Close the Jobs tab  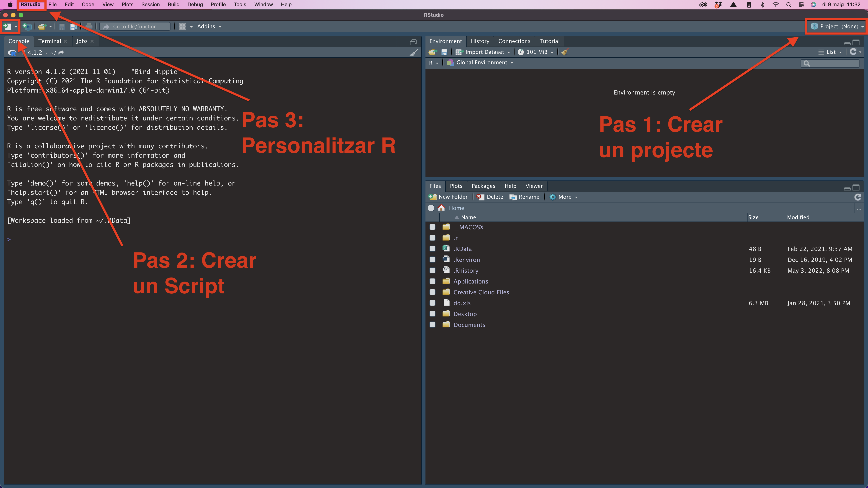click(92, 41)
